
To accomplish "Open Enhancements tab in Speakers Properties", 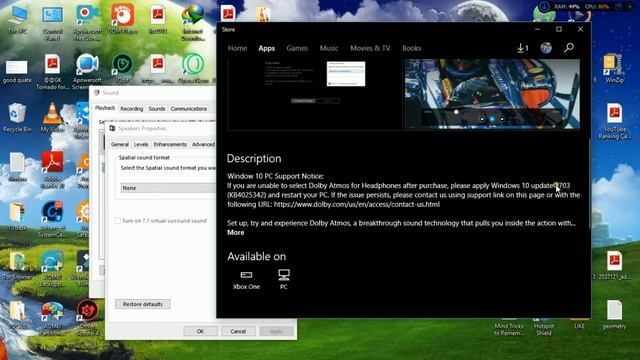I will pos(170,144).
